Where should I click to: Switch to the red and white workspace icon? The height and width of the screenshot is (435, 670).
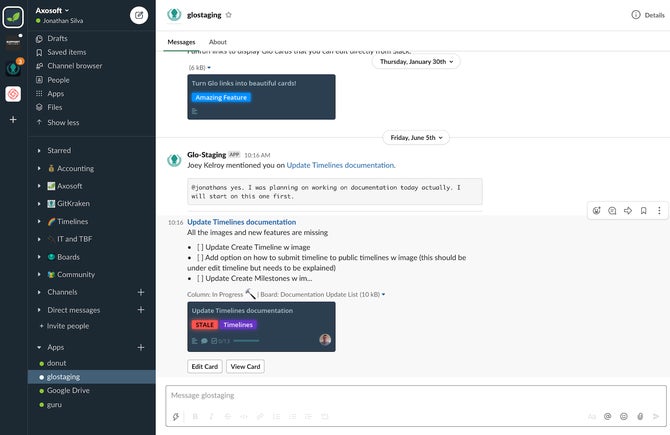(x=13, y=94)
